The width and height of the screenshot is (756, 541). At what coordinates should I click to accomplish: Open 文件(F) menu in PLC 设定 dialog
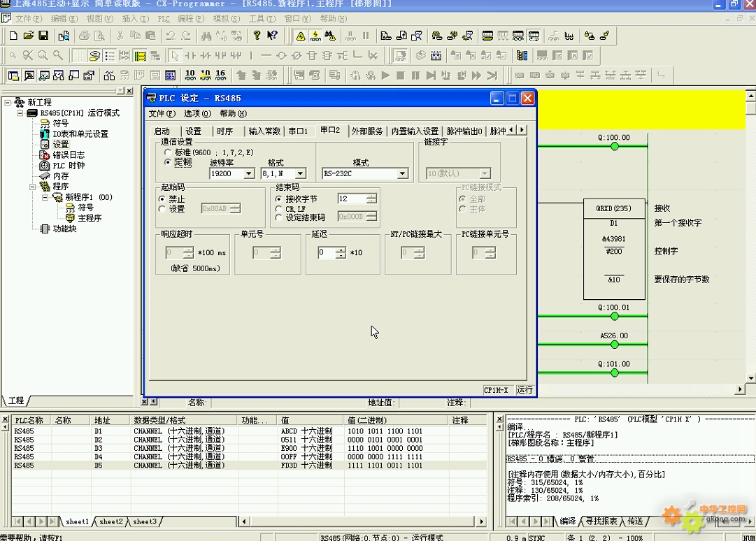click(x=162, y=113)
